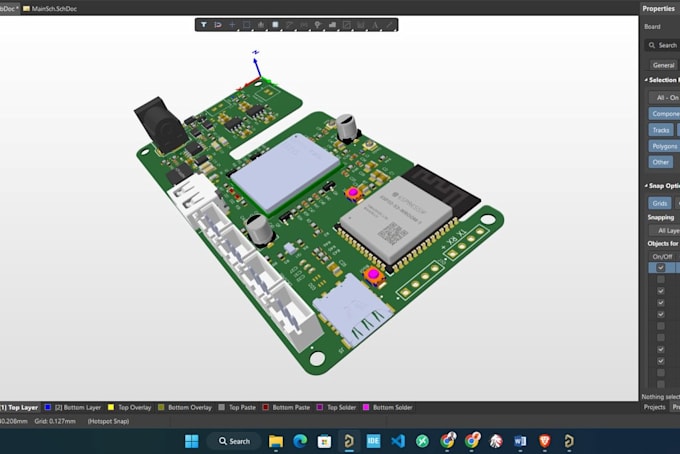680x454 pixels.
Task: Focus the Properties panel Search field
Action: click(x=662, y=45)
